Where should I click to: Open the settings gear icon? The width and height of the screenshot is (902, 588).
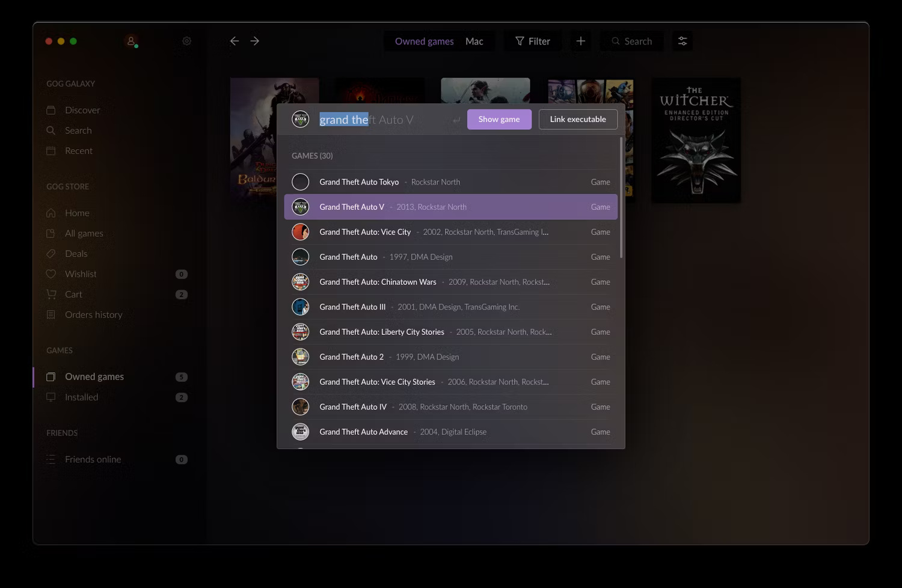186,41
